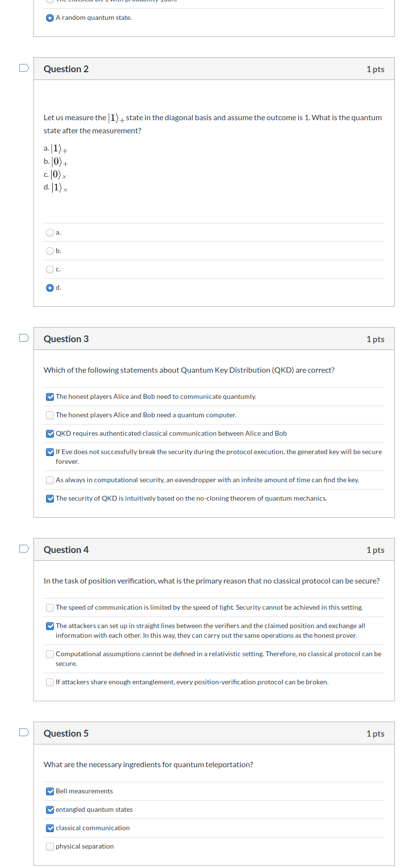
Task: Uncheck the no-cloning theorem statement checkbox
Action: pyautogui.click(x=50, y=499)
